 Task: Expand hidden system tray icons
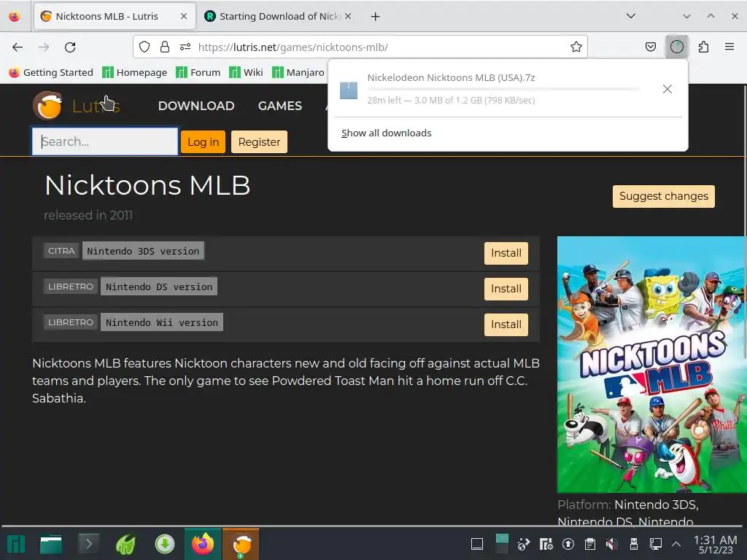[676, 544]
